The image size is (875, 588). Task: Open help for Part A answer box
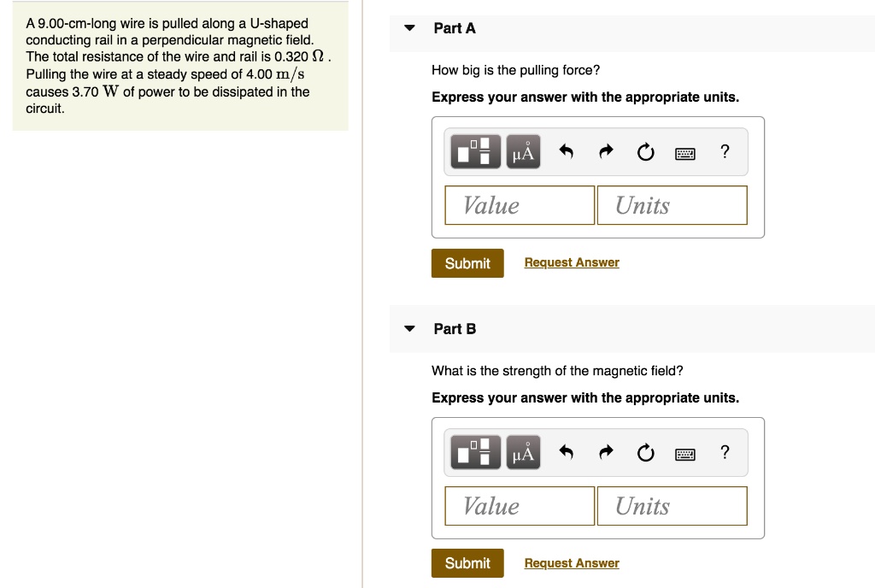click(725, 152)
